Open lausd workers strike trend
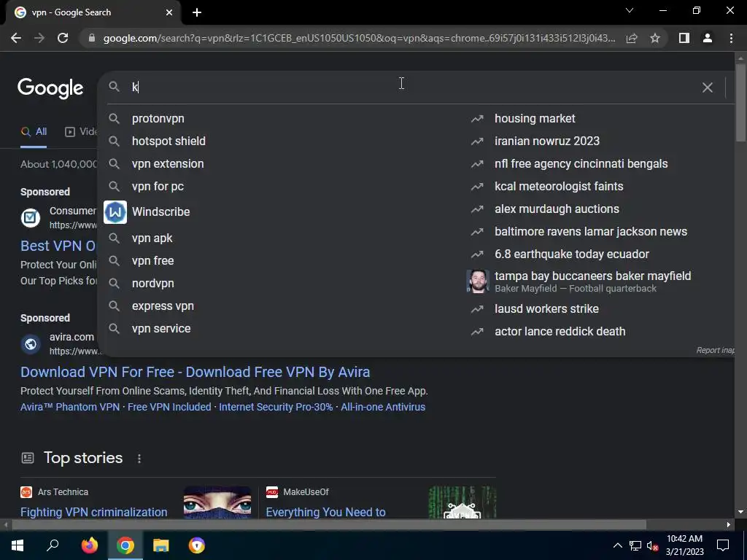Viewport: 747px width, 560px height. [x=546, y=309]
